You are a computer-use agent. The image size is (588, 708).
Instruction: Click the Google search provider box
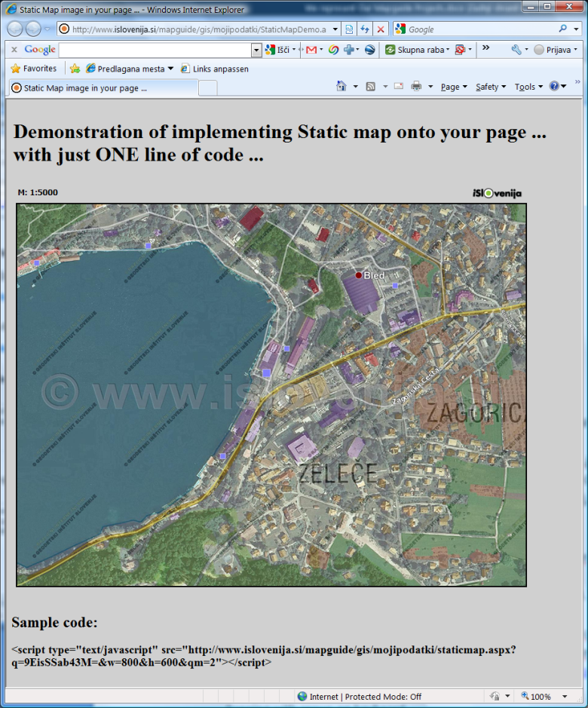(475, 29)
